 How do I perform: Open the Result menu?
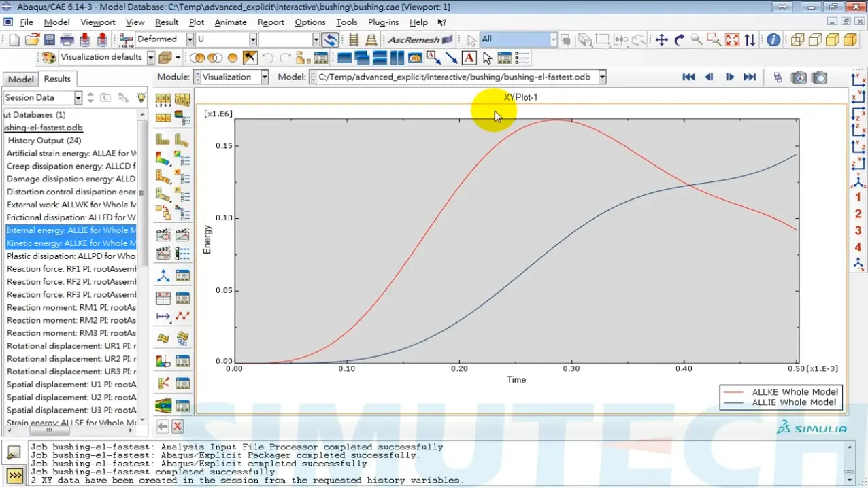click(x=167, y=22)
